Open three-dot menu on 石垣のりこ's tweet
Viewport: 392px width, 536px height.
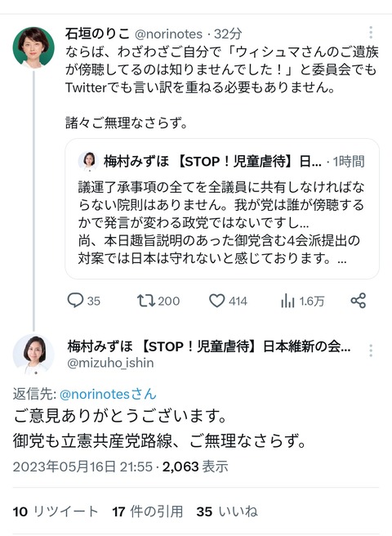pyautogui.click(x=371, y=33)
